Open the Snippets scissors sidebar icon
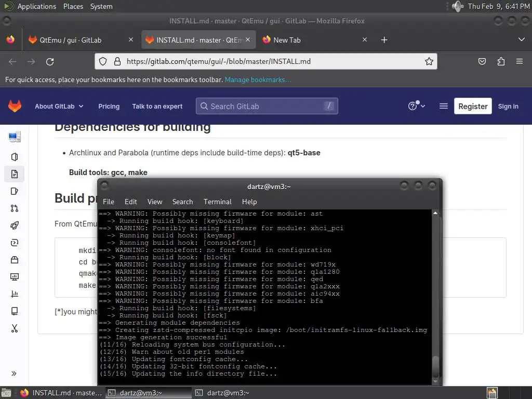Viewport: 532px width, 399px height. 14,328
